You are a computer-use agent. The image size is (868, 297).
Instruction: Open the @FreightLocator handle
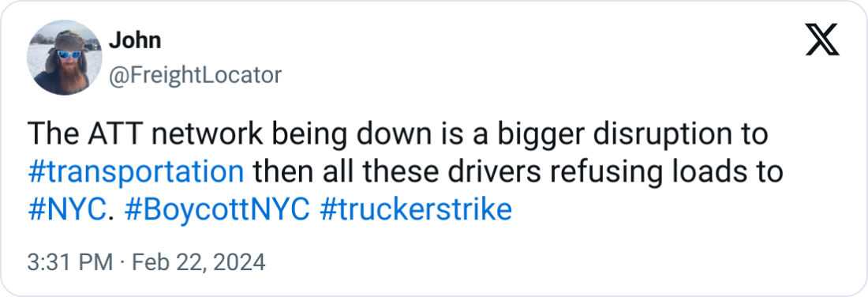[195, 75]
